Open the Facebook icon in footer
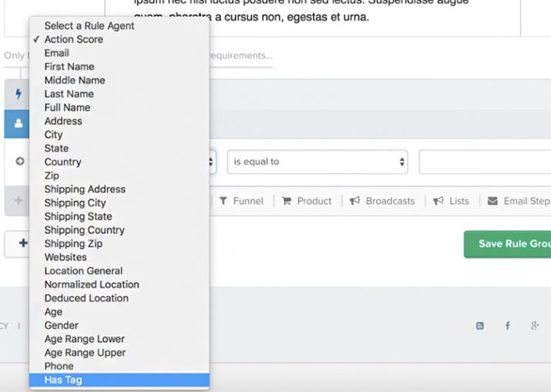This screenshot has height=392, width=551. pos(507,326)
